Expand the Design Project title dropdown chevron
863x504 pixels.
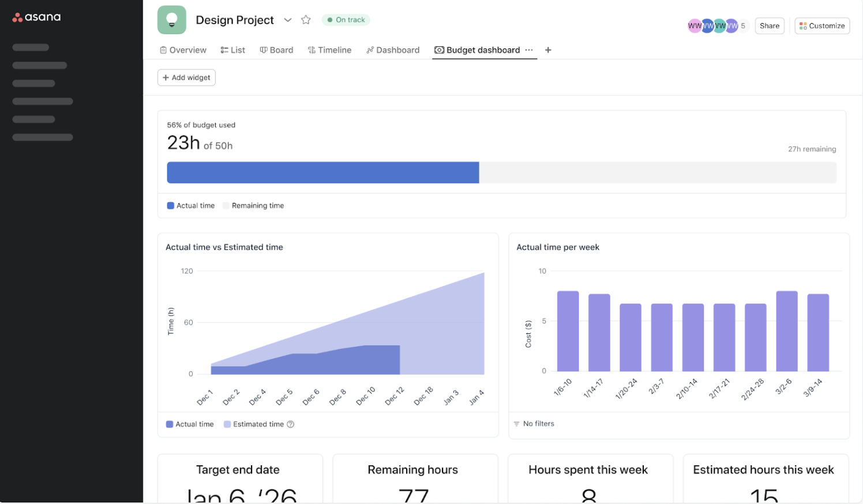[287, 20]
